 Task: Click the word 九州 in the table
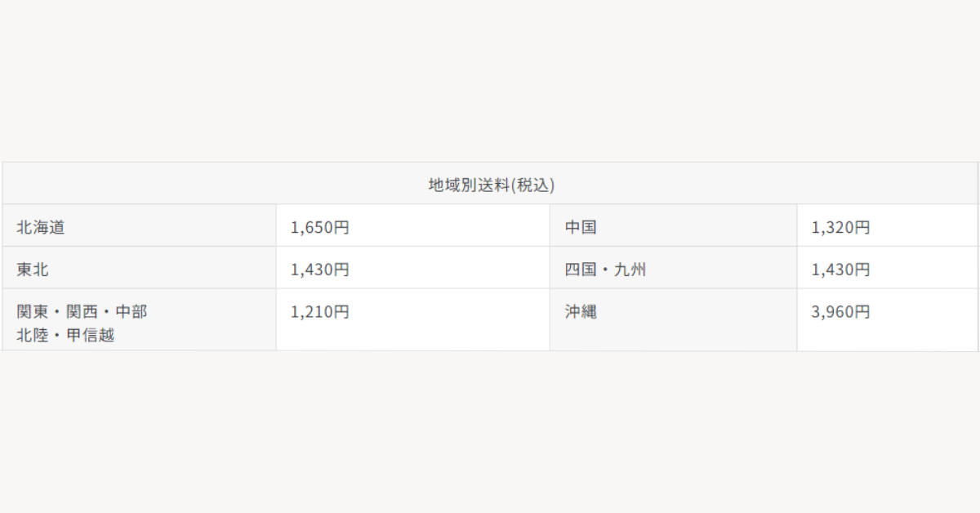[630, 270]
